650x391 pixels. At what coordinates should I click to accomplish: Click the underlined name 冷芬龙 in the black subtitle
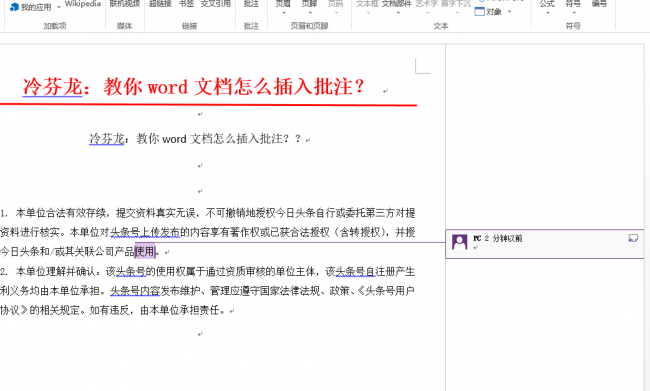(107, 139)
